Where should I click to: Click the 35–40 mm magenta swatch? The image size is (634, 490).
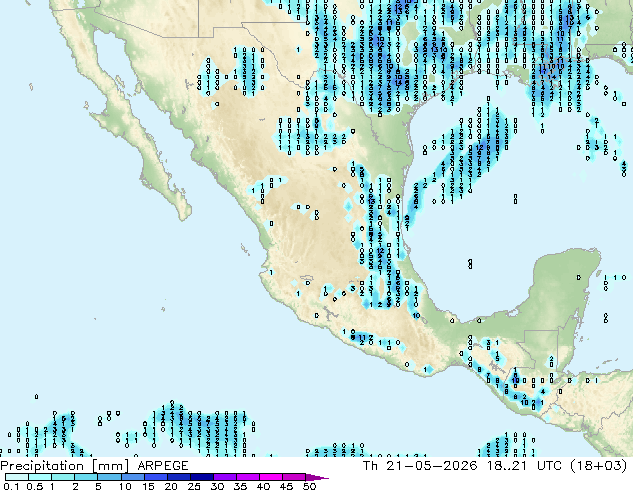pos(247,477)
